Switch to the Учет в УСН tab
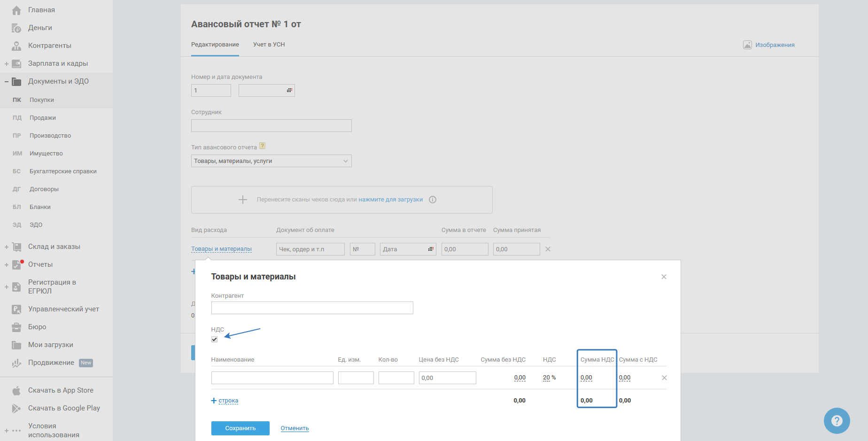 269,45
